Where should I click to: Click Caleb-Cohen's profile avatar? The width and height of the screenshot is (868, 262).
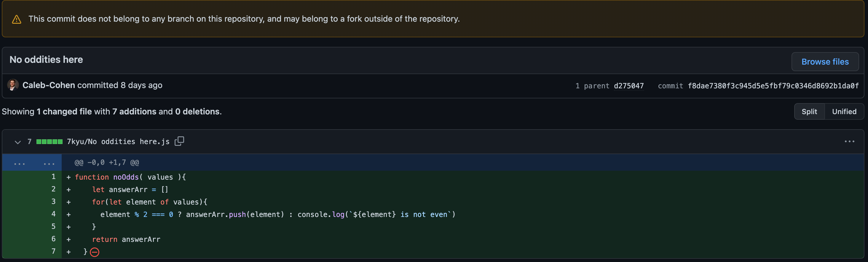13,85
